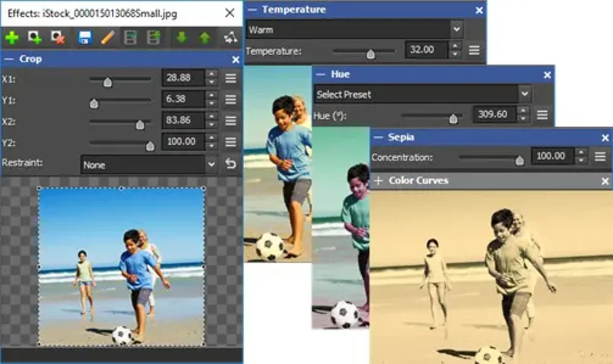Click the Y1 slider handle

point(94,103)
